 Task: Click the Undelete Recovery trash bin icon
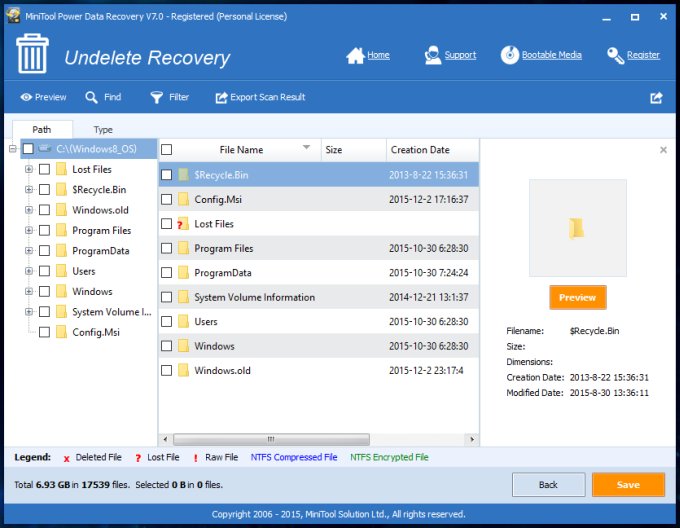[32, 54]
